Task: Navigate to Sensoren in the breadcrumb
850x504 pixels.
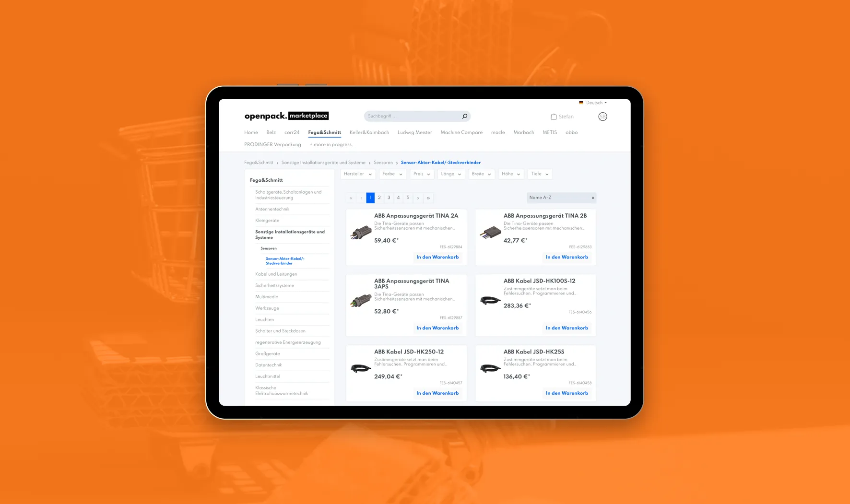Action: tap(383, 163)
